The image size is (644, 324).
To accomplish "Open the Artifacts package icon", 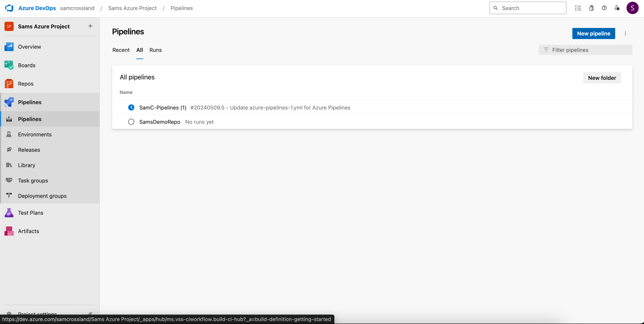I will (9, 231).
